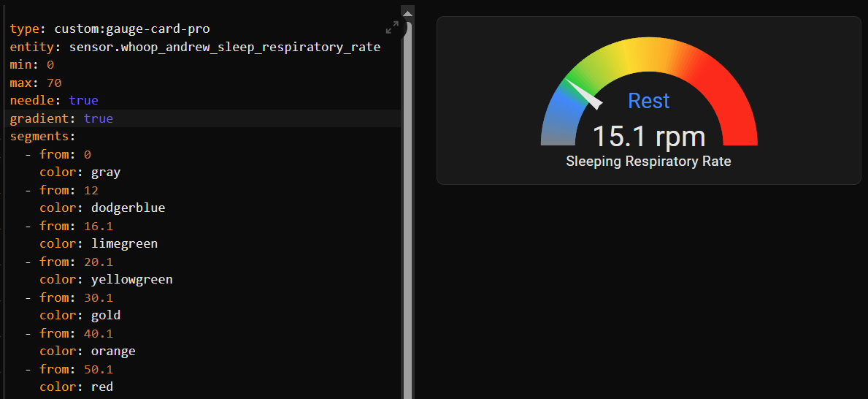
Task: Click the entity sensor.whoop_andrew_sleep_respiratory_rate line
Action: (195, 47)
